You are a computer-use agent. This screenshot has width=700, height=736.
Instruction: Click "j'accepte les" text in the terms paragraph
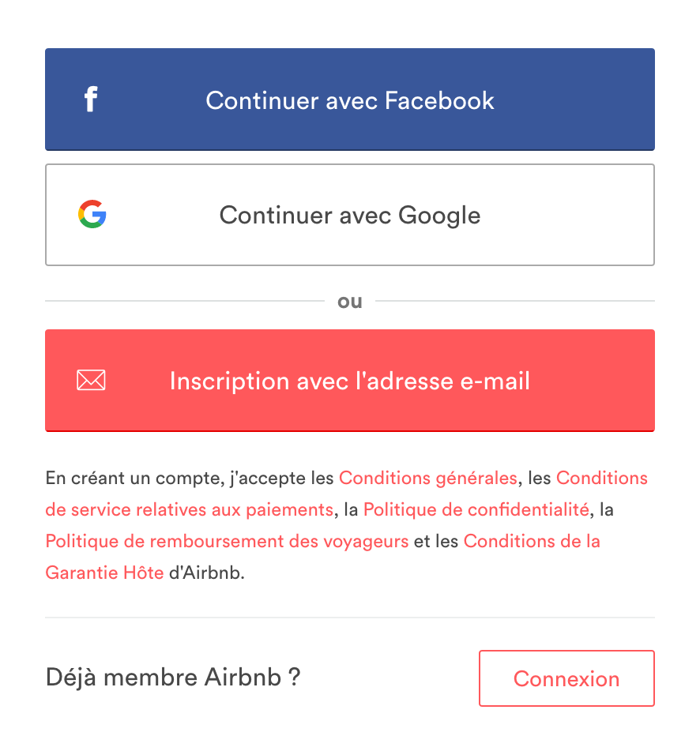282,479
